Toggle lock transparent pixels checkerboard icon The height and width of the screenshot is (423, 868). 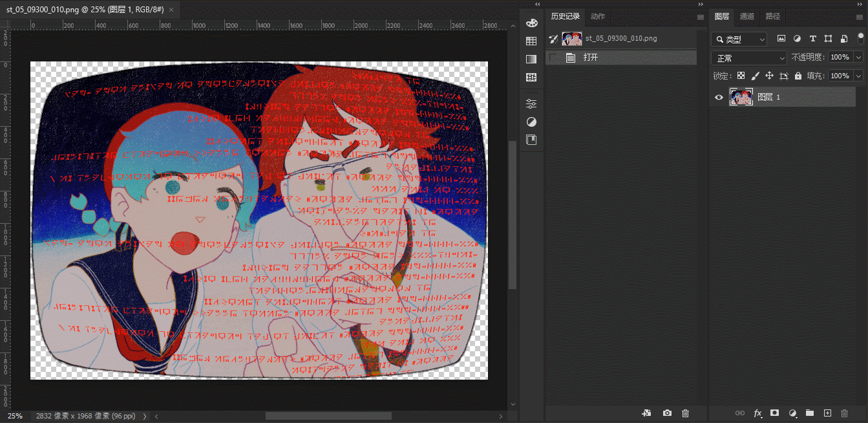(741, 76)
